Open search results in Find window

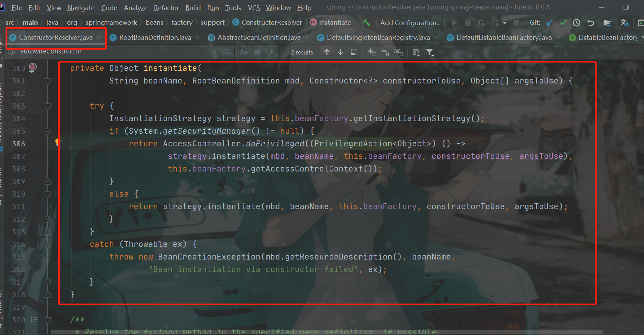coord(354,52)
